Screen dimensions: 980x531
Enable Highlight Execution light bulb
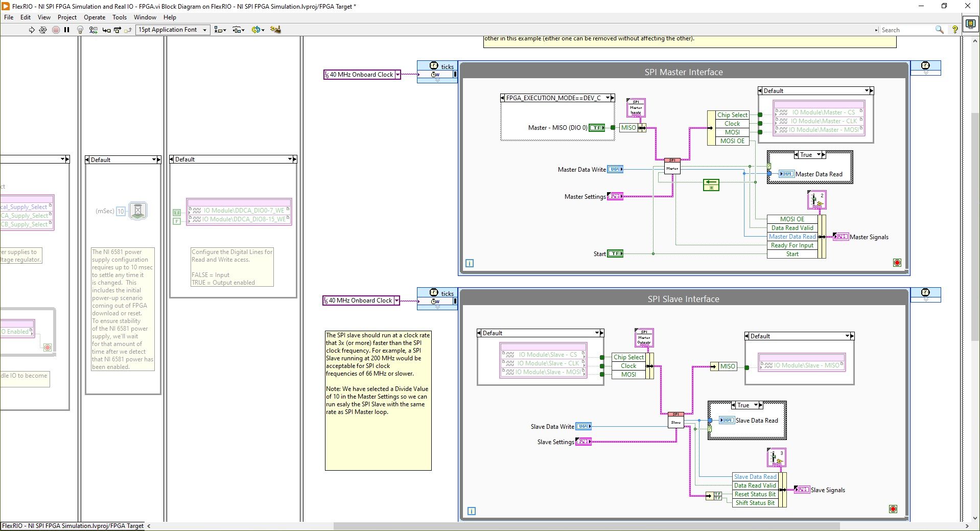coord(80,30)
